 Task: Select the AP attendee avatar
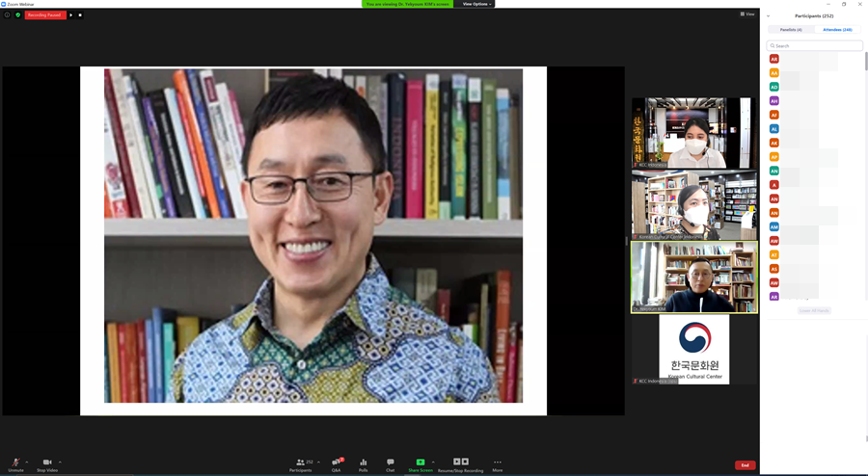[x=773, y=157]
